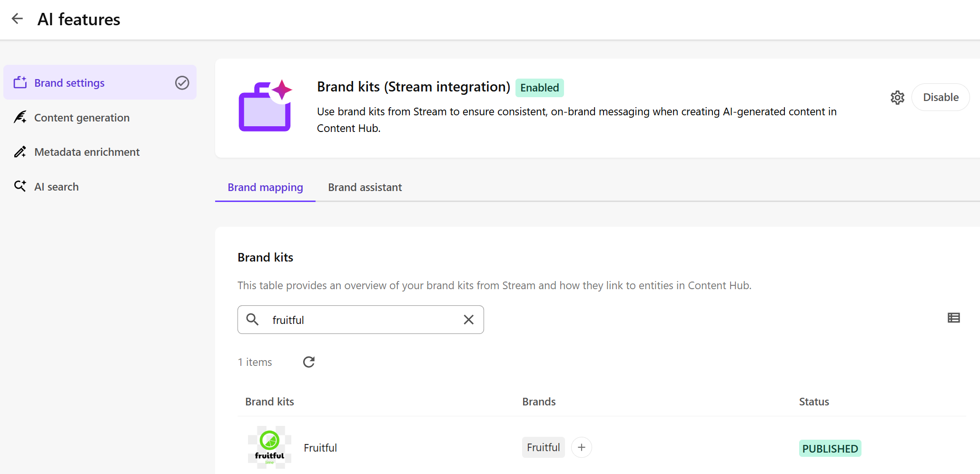Go back using the arrow icon

[17, 19]
